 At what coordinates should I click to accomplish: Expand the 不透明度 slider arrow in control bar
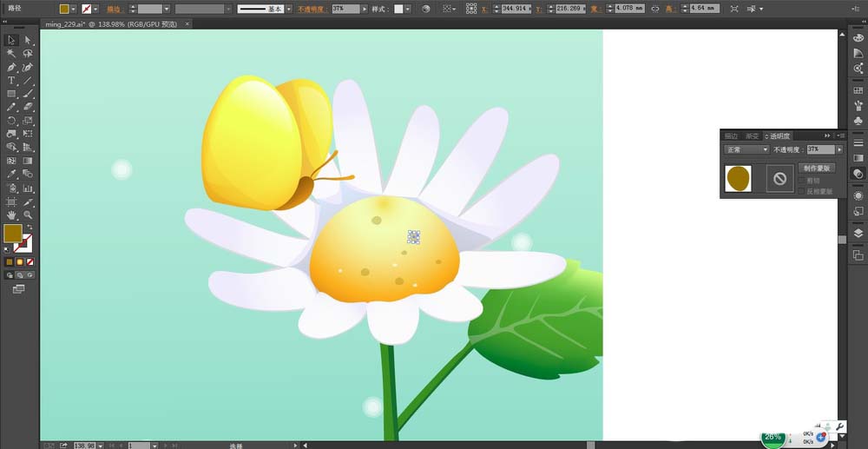(364, 9)
